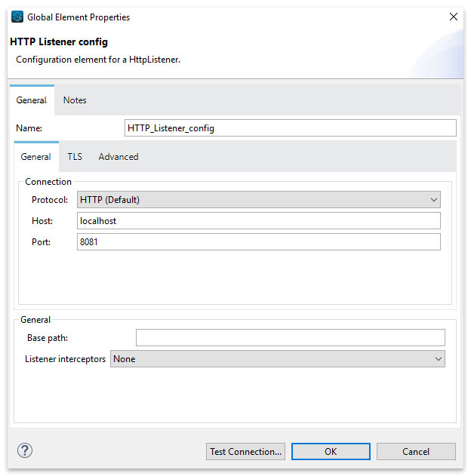471x476 pixels.
Task: Click the Cancel button
Action: tap(416, 451)
